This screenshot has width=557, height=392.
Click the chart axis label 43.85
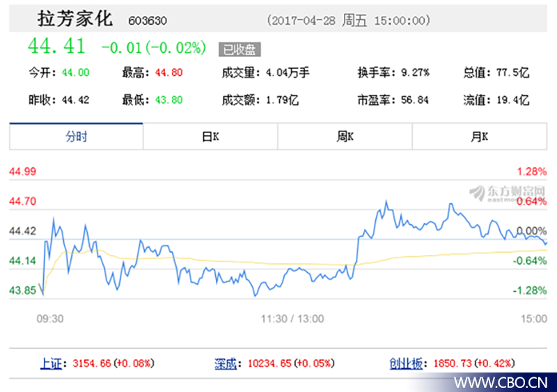[23, 291]
